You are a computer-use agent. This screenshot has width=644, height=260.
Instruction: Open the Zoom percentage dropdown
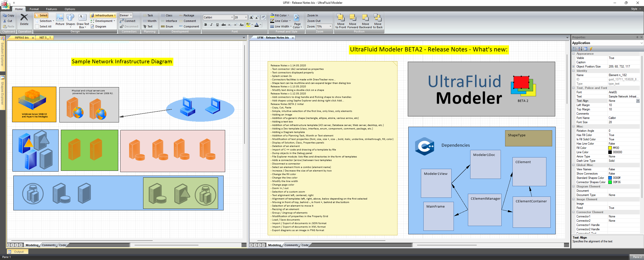(330, 26)
